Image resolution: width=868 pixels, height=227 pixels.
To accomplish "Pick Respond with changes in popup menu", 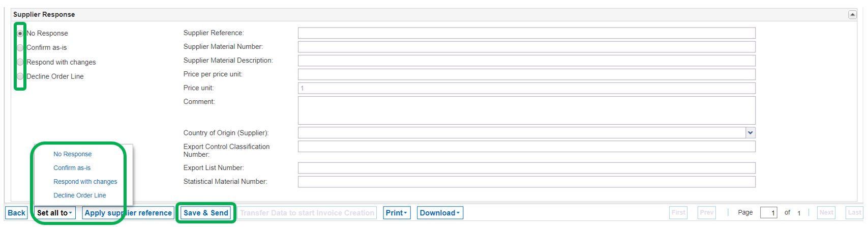I will pos(85,182).
